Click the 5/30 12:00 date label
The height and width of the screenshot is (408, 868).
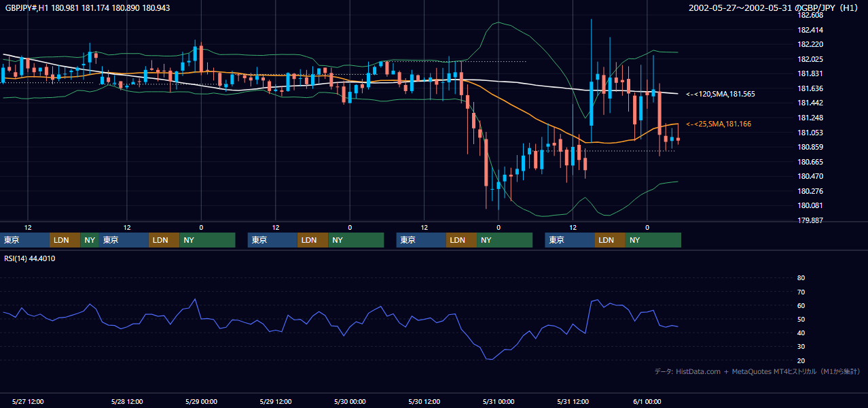(424, 402)
